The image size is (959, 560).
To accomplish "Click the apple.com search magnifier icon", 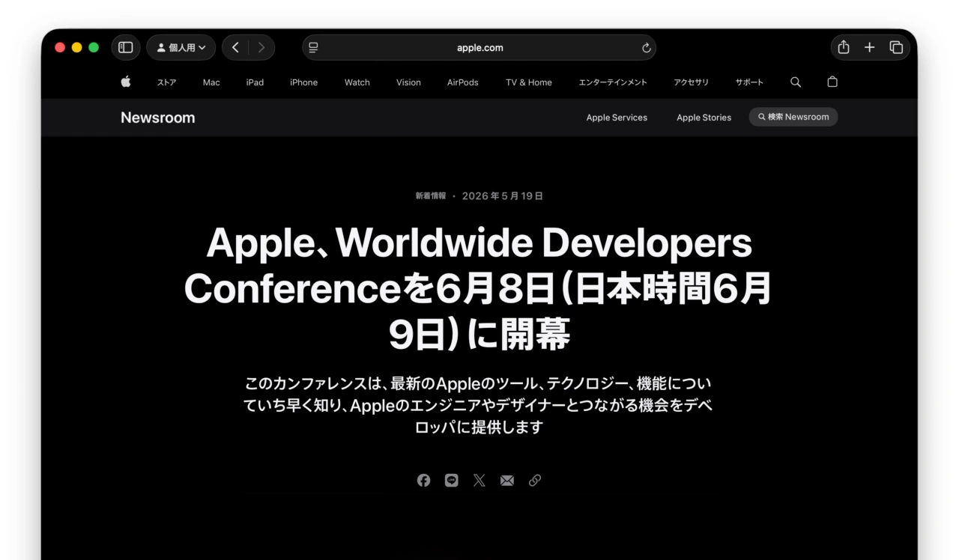I will [x=796, y=82].
